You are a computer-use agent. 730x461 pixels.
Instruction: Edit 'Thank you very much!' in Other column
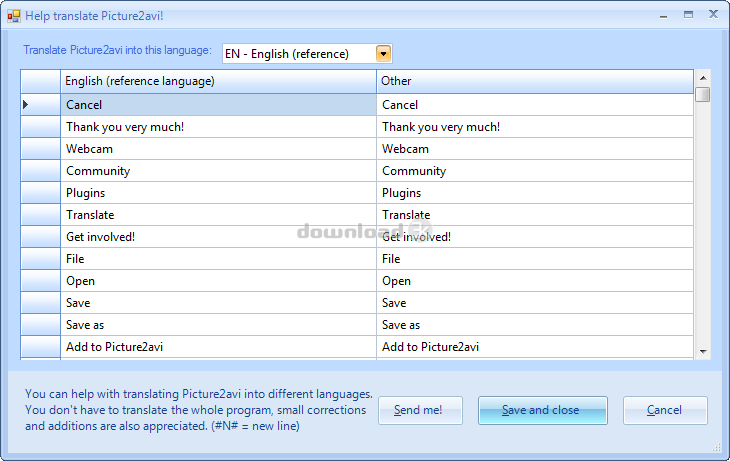point(534,127)
